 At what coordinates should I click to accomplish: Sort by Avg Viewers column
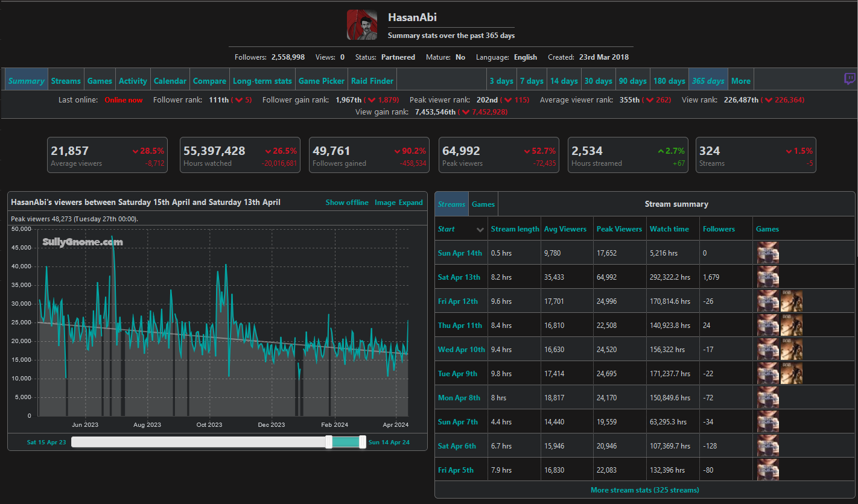[565, 229]
